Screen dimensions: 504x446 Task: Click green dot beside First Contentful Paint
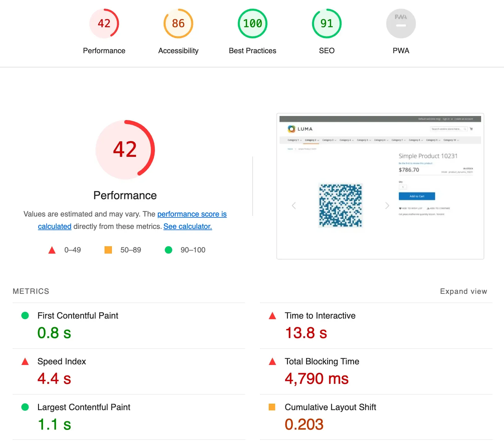pos(25,315)
